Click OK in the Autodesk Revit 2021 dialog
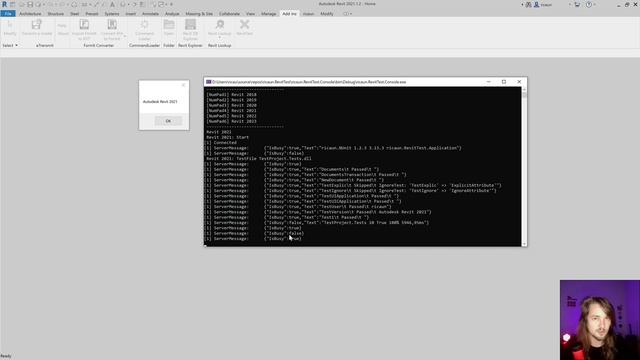640x360 pixels. coord(168,121)
